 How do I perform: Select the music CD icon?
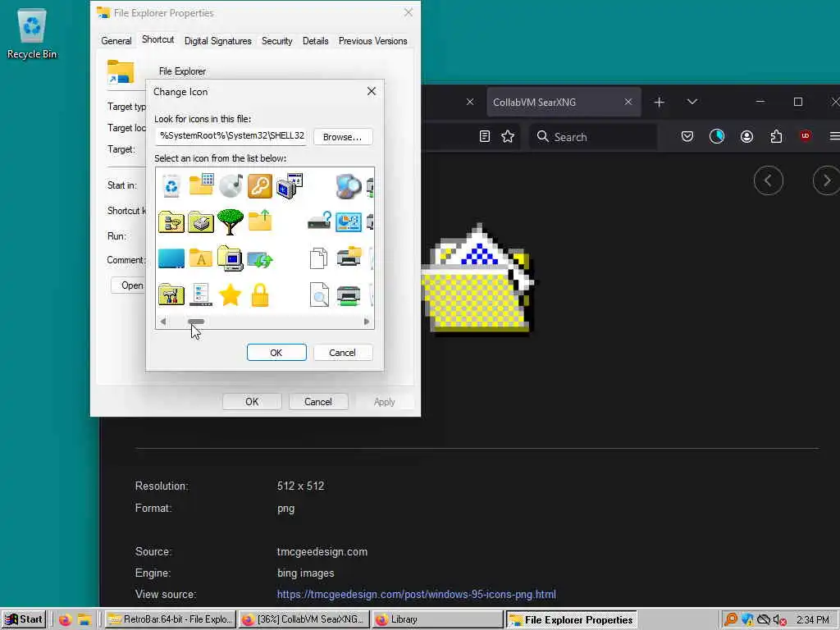point(231,185)
